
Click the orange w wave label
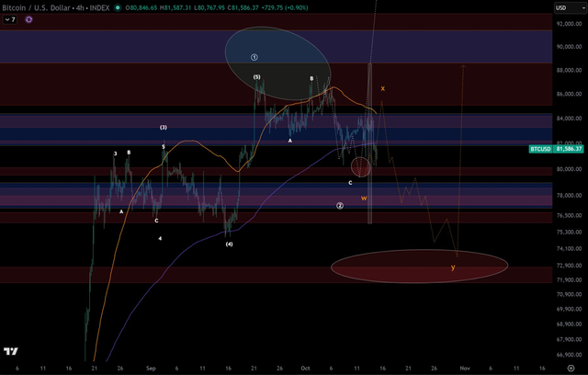coord(364,198)
